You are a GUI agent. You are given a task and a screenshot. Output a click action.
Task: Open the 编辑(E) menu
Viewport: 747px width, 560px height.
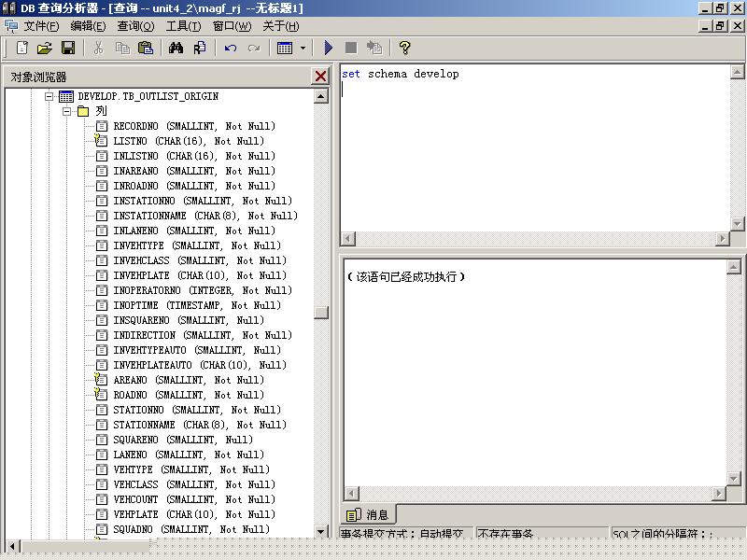click(x=88, y=26)
